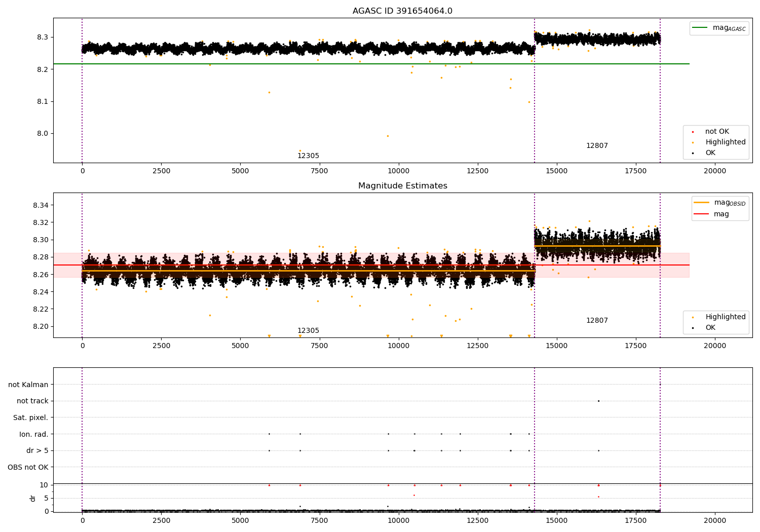760x532 pixels.
Task: Click the 'not Kalman' row label
Action: tap(28, 385)
